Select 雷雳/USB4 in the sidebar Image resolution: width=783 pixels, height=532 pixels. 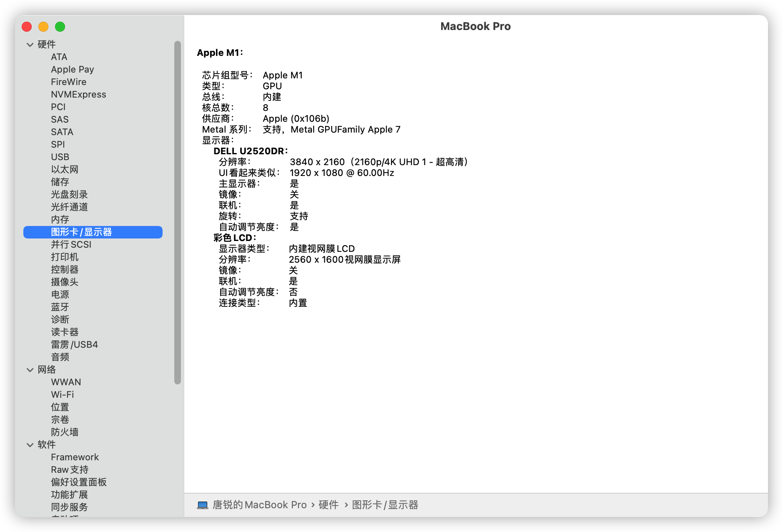pos(74,344)
